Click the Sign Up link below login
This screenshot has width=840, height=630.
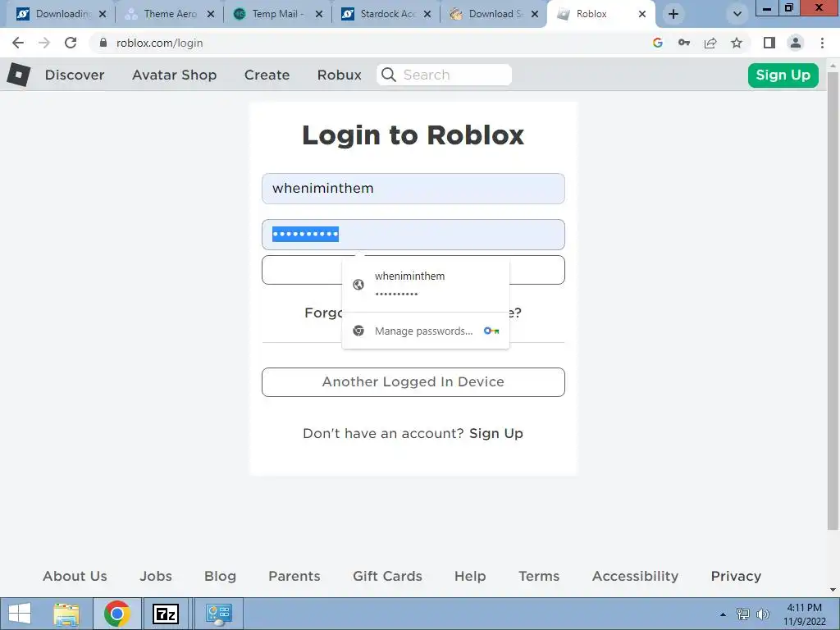click(x=496, y=433)
